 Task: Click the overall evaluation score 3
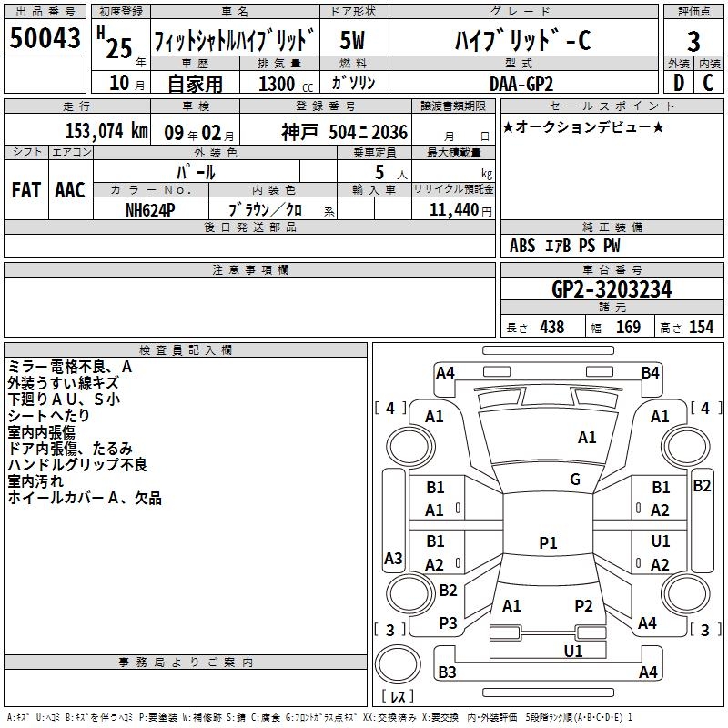click(693, 41)
